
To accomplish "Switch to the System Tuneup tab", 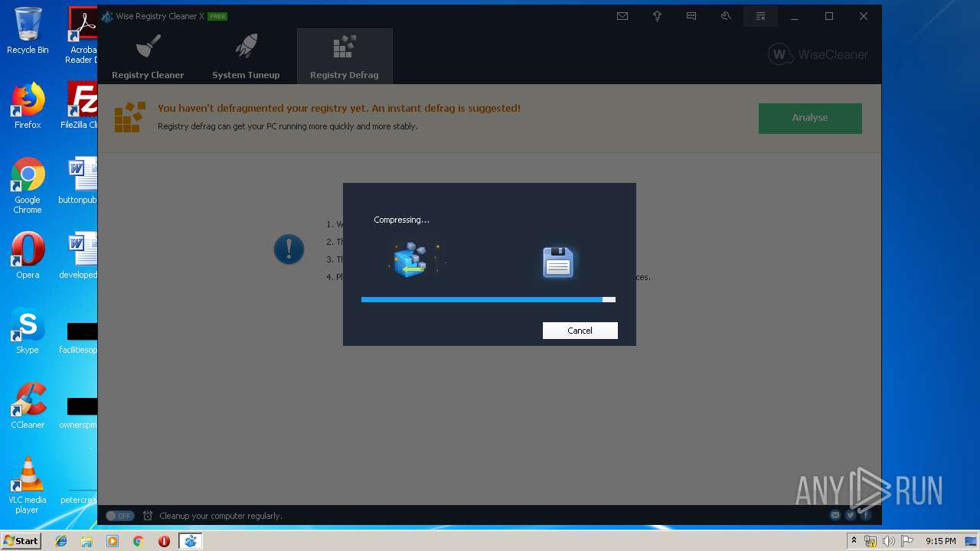I will coord(246,57).
